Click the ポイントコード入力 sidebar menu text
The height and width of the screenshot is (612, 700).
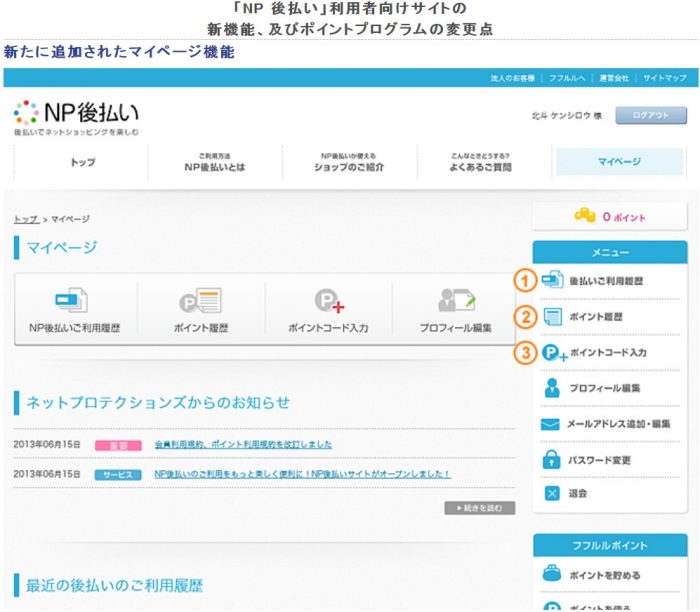tap(608, 353)
